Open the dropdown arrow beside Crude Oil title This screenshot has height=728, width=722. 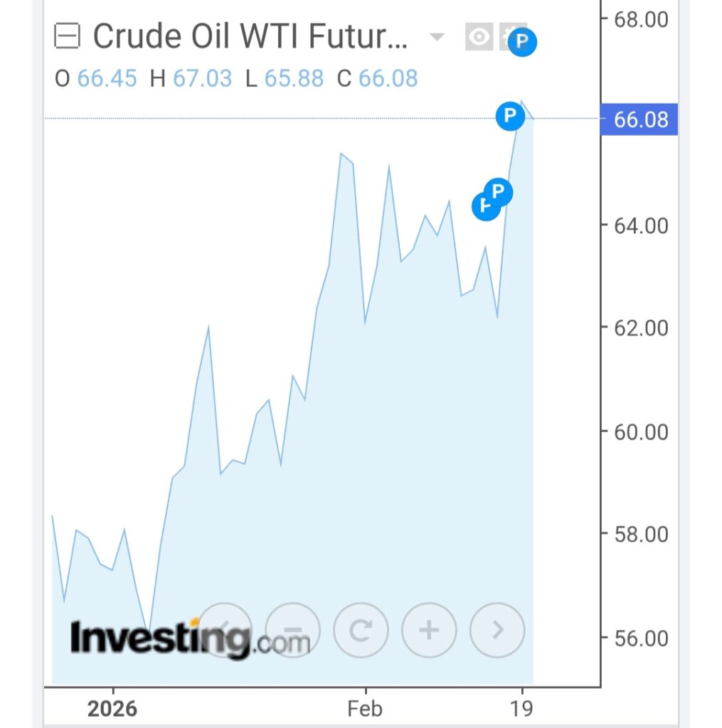[x=437, y=37]
